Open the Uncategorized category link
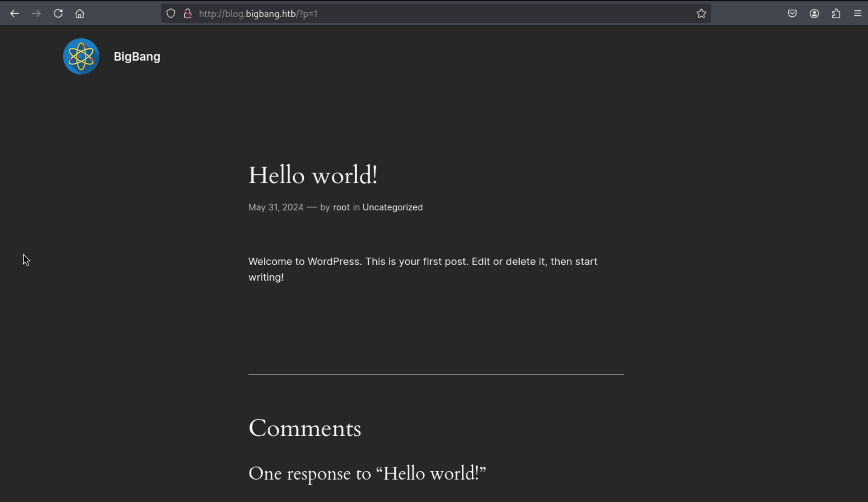Image resolution: width=868 pixels, height=502 pixels. click(x=392, y=207)
